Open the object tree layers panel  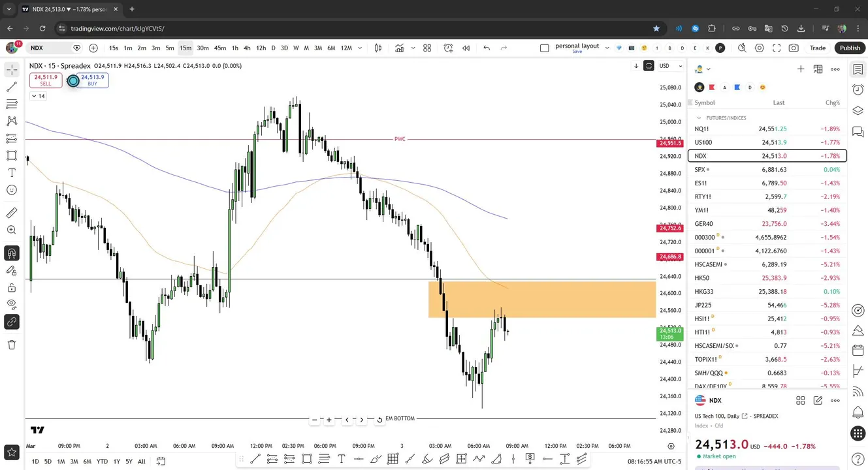pos(858,110)
